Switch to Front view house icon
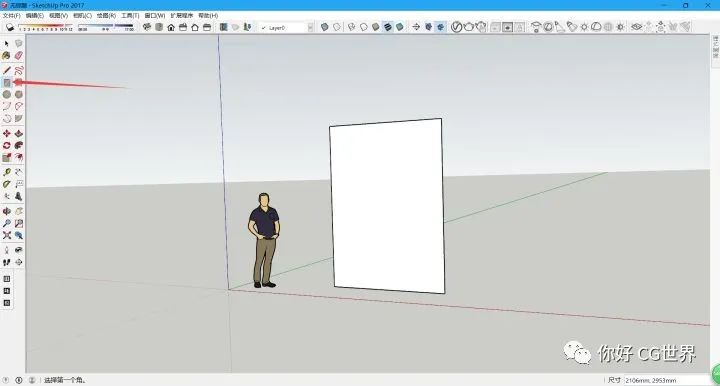720x386 pixels. (x=171, y=28)
